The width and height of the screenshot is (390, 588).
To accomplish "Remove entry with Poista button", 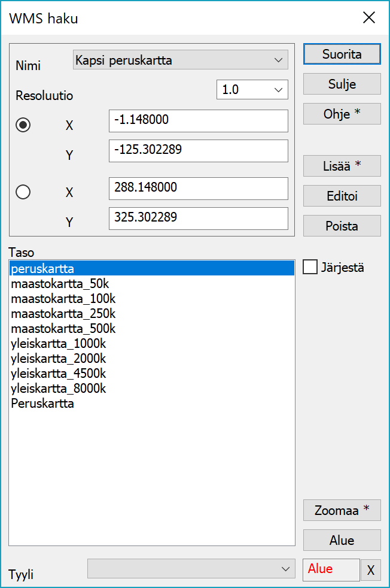I will click(x=342, y=226).
